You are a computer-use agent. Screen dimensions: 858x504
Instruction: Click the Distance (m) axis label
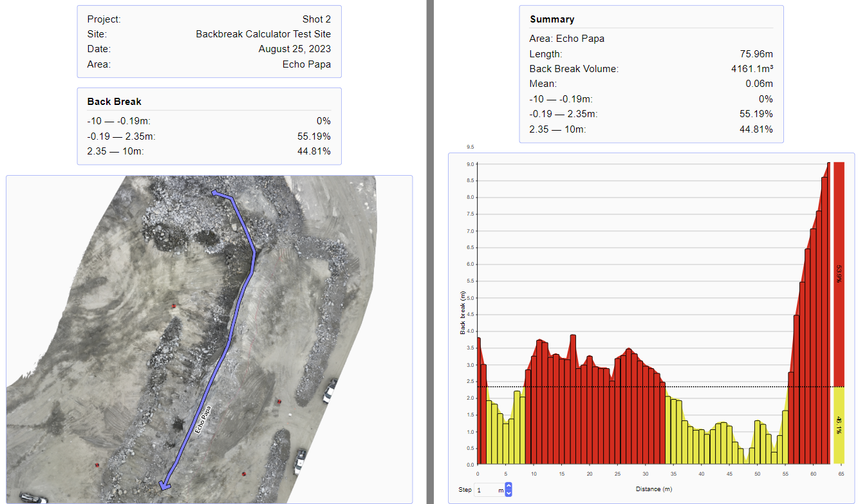[655, 489]
